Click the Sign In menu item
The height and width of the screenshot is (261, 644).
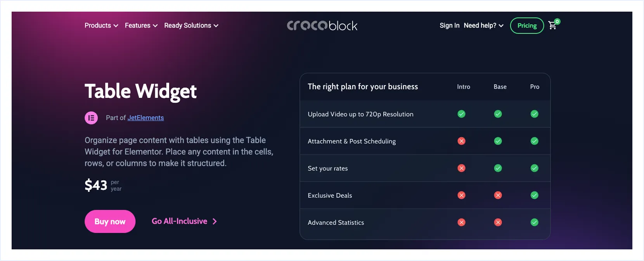click(449, 26)
